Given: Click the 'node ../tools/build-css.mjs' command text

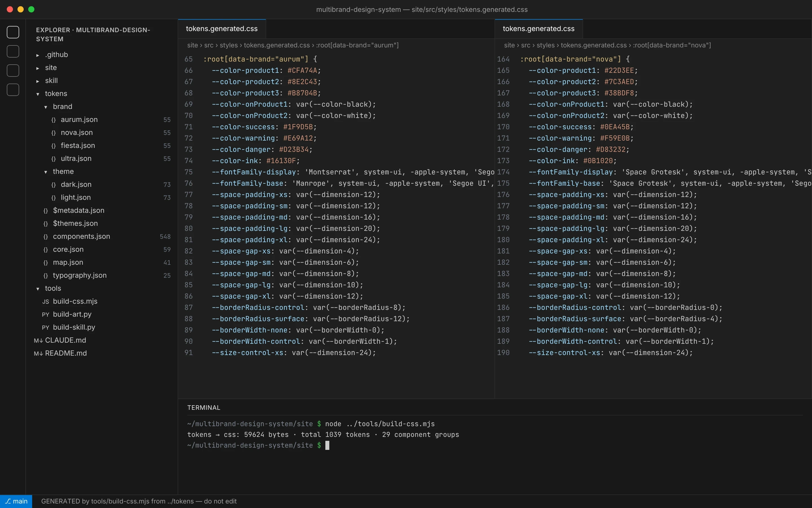Looking at the screenshot, I should pos(380,424).
